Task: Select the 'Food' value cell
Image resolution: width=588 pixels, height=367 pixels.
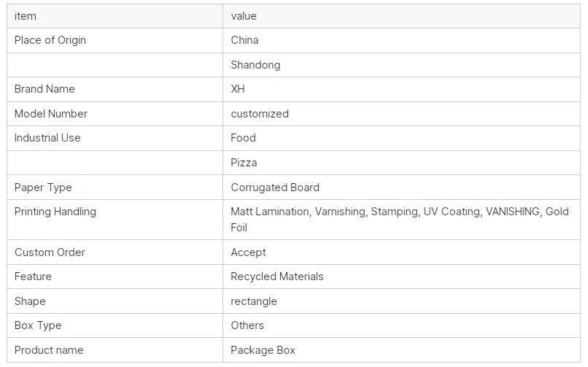Action: (402, 139)
